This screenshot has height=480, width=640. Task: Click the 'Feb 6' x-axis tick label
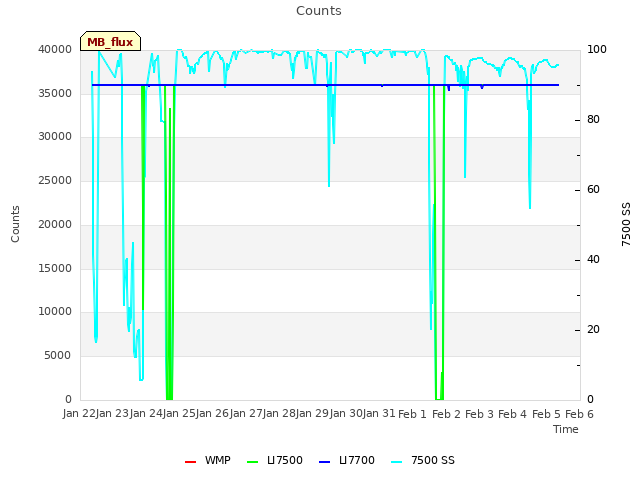point(579,414)
